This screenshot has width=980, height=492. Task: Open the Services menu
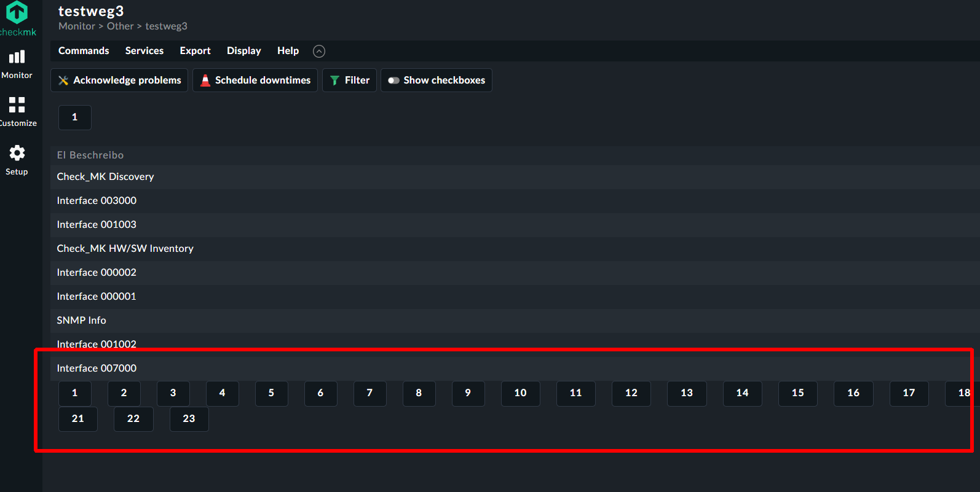click(x=144, y=51)
